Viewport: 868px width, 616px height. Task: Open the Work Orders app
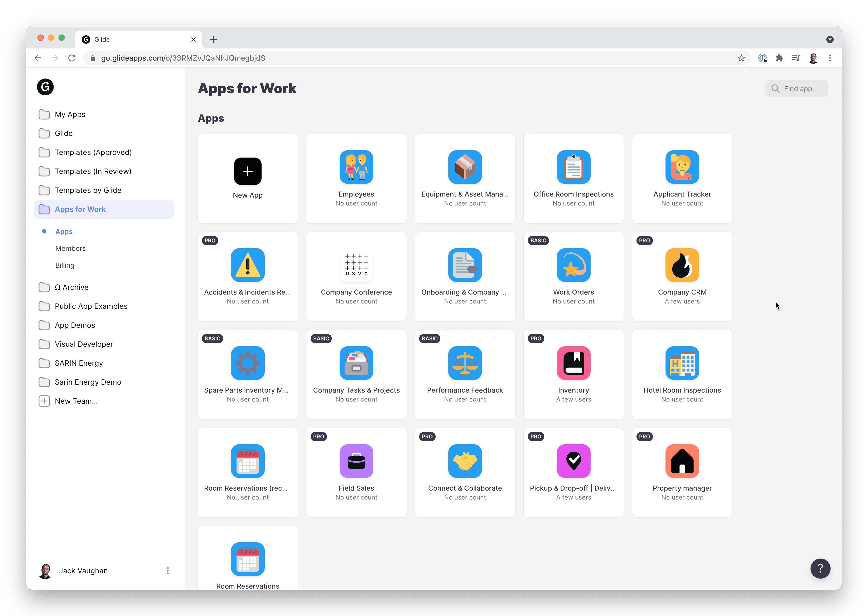tap(573, 276)
